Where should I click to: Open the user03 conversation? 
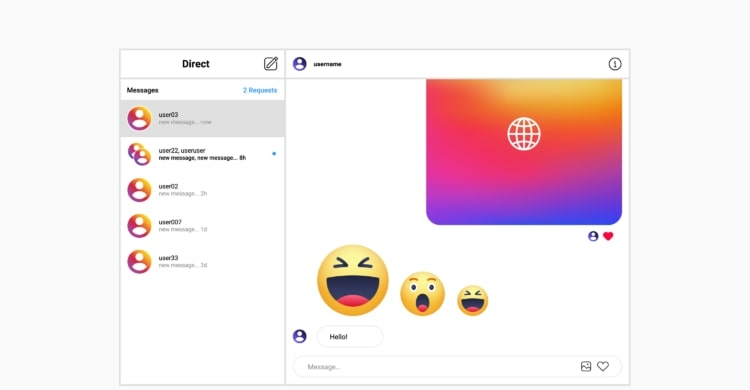point(202,118)
